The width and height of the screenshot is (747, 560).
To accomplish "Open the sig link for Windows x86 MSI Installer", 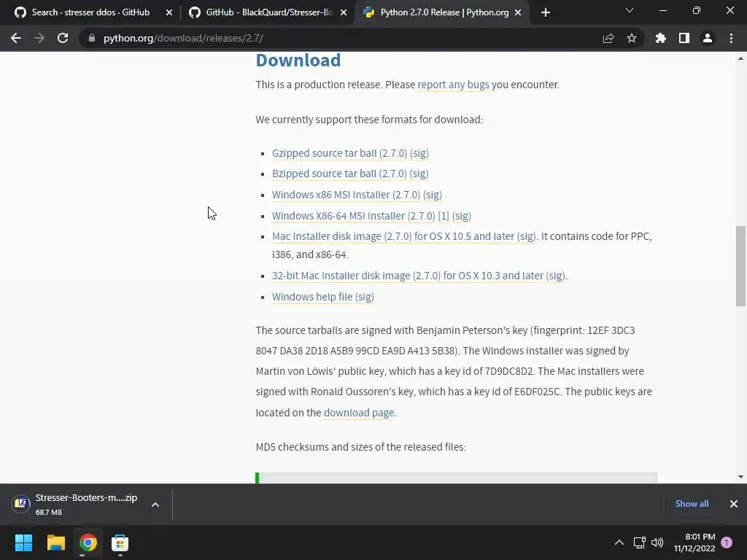I will click(433, 195).
